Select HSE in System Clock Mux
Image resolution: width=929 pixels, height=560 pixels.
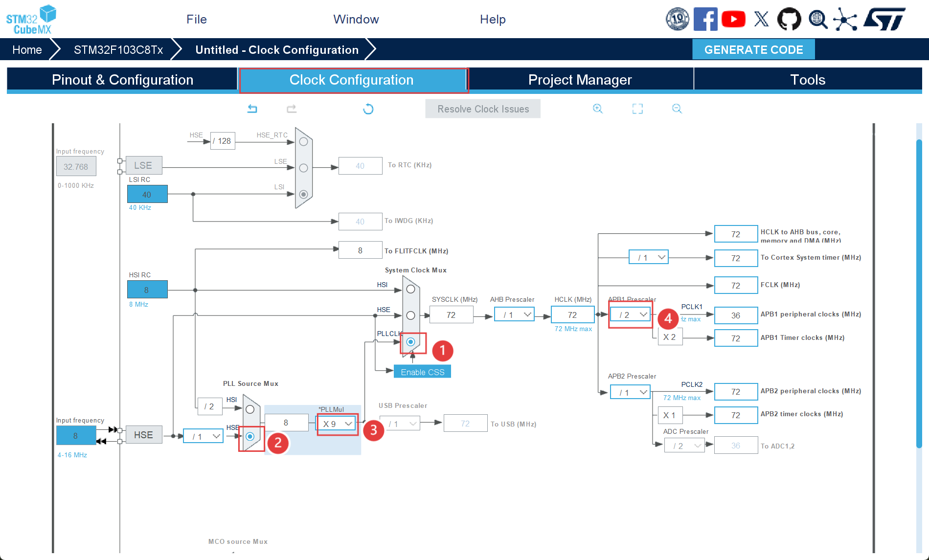[410, 315]
